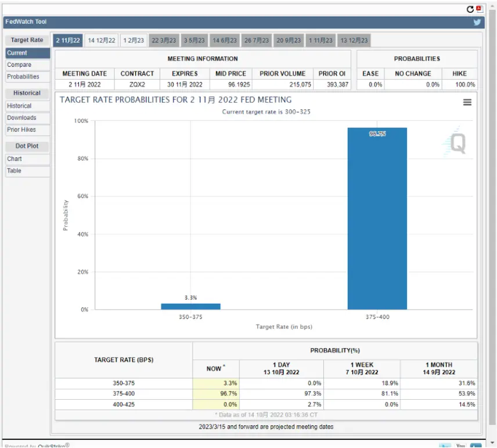Click the MID PRICE value 96.1925

click(239, 85)
